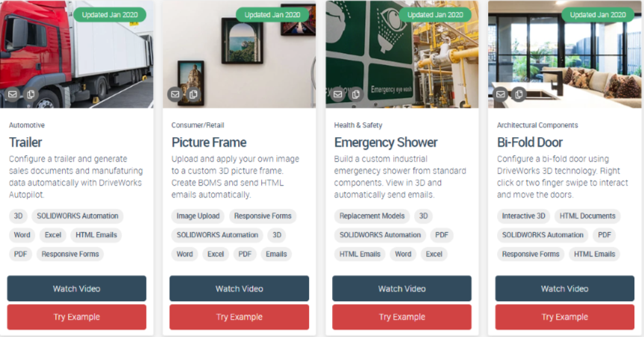Open the Trailer truck thumbnail image
Image resolution: width=644 pixels, height=337 pixels.
pos(76,54)
